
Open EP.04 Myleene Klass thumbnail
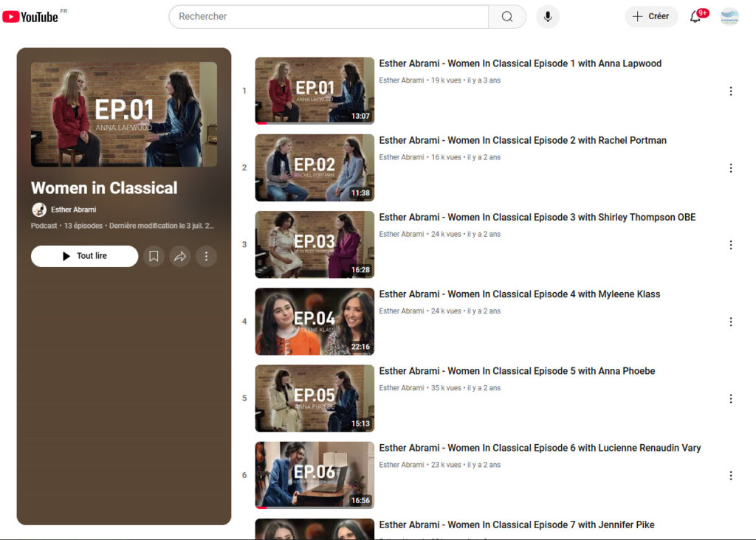315,322
